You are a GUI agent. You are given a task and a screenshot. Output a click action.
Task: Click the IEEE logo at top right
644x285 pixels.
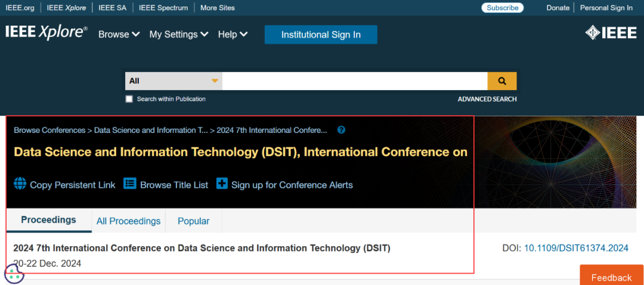pyautogui.click(x=611, y=33)
